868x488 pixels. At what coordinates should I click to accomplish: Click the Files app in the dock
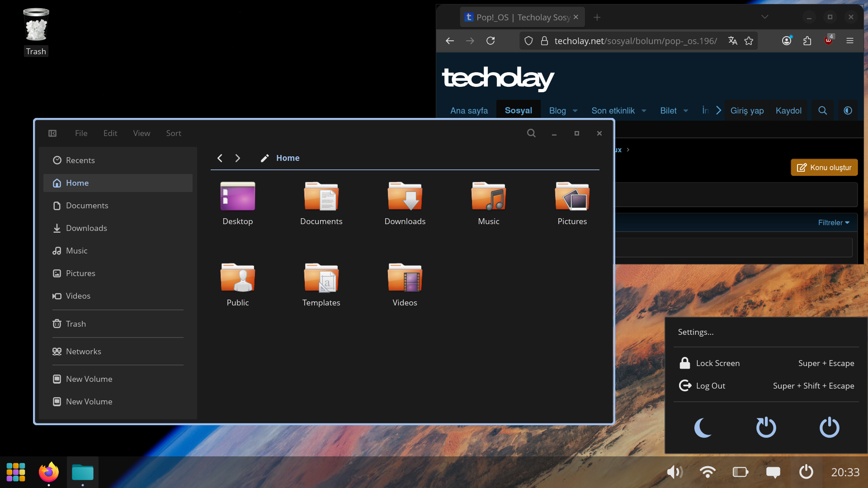point(83,472)
